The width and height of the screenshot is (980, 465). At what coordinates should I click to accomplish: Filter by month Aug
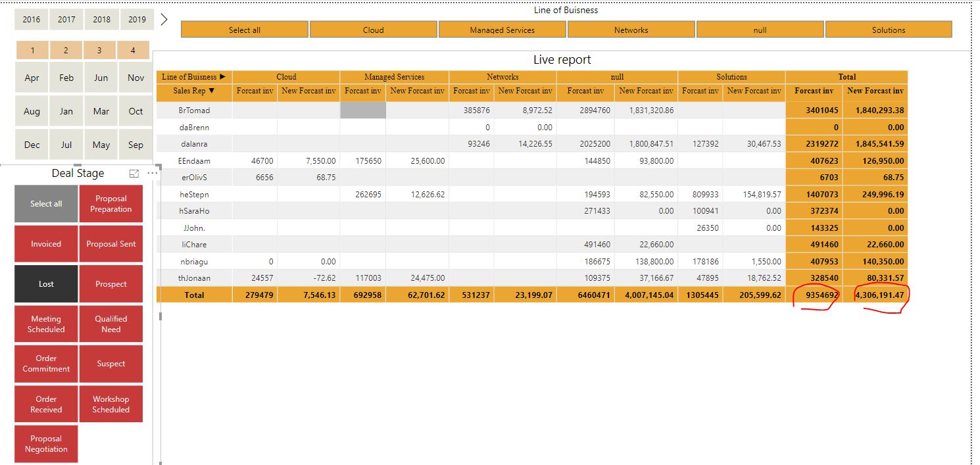[32, 111]
